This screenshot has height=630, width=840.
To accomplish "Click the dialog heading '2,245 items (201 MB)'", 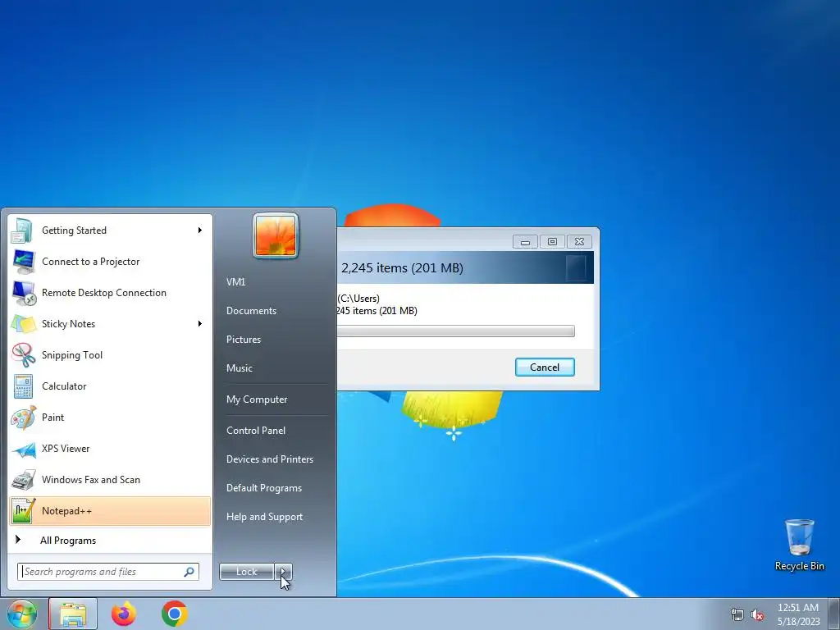I will (x=402, y=268).
